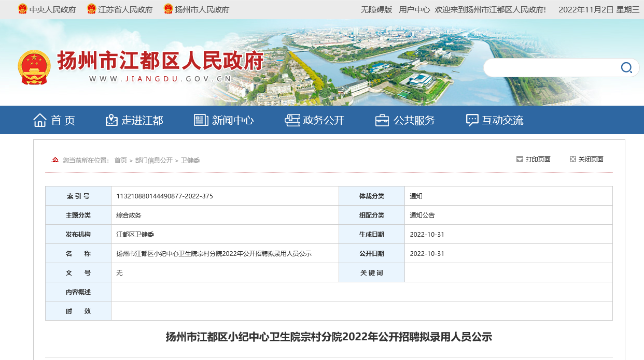Open the 用户中心 user center

pyautogui.click(x=414, y=9)
